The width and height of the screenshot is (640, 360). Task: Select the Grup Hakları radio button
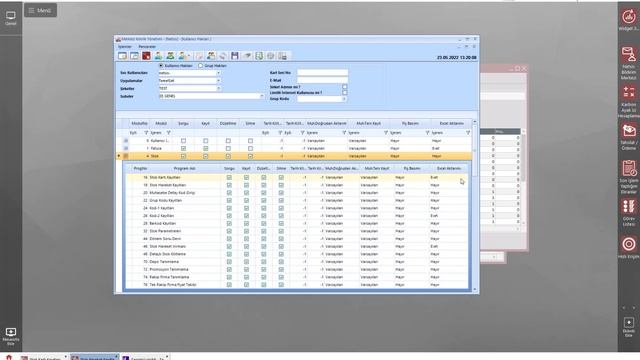pos(200,65)
